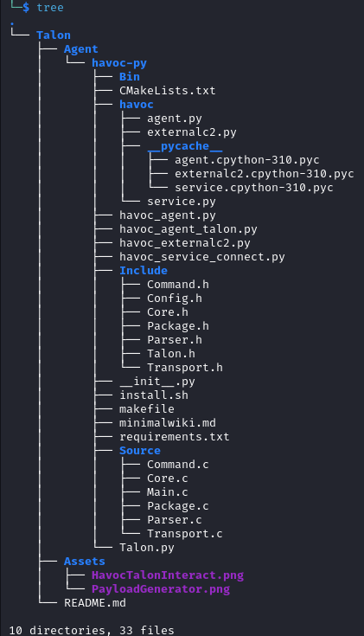Click Talon.py at bottom of havoc-py
Image resolution: width=364 pixels, height=636 pixels.
147,548
